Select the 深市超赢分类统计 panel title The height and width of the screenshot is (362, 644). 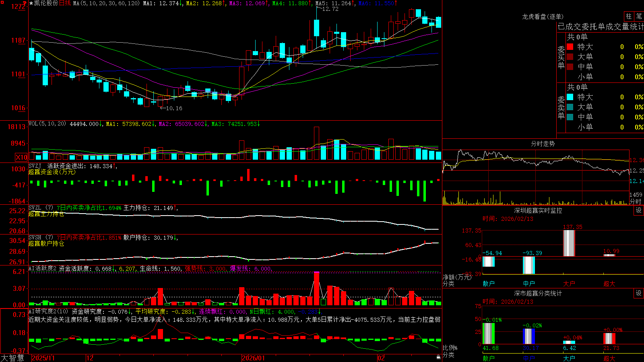click(x=538, y=293)
